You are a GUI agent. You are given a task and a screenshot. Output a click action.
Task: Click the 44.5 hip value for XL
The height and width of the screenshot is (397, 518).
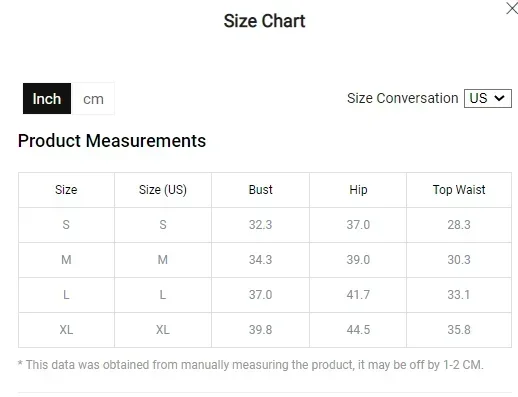[358, 330]
